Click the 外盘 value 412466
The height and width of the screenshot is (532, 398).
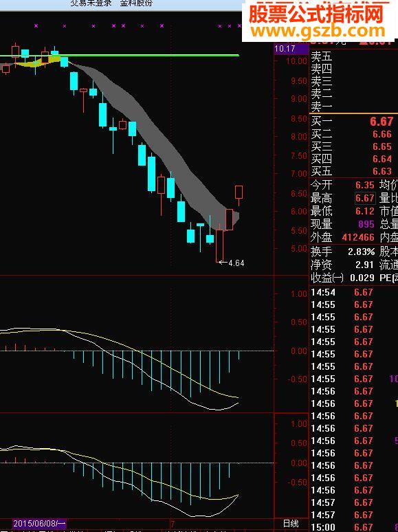(x=358, y=237)
